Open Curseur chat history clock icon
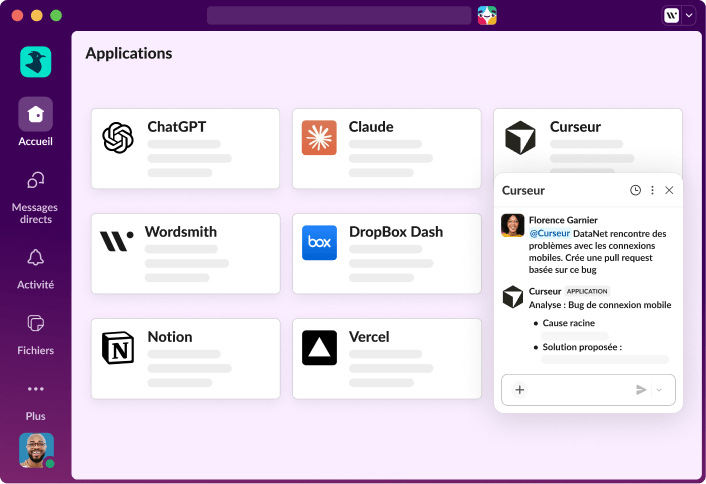This screenshot has width=706, height=484. 635,190
